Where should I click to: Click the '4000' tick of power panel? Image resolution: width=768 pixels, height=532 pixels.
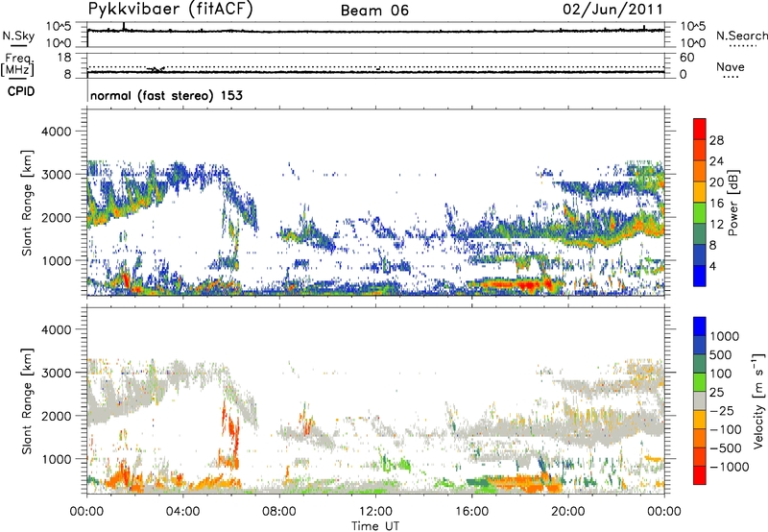pyautogui.click(x=56, y=132)
